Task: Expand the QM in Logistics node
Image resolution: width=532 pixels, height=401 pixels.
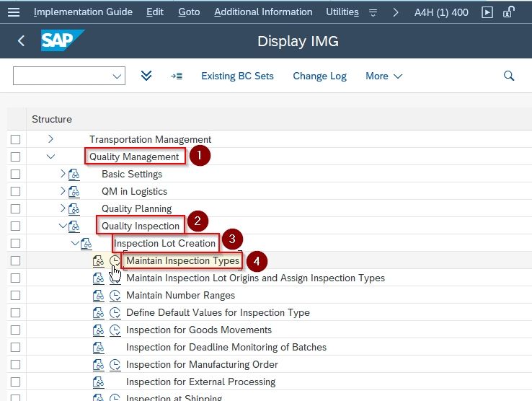Action: (x=63, y=191)
